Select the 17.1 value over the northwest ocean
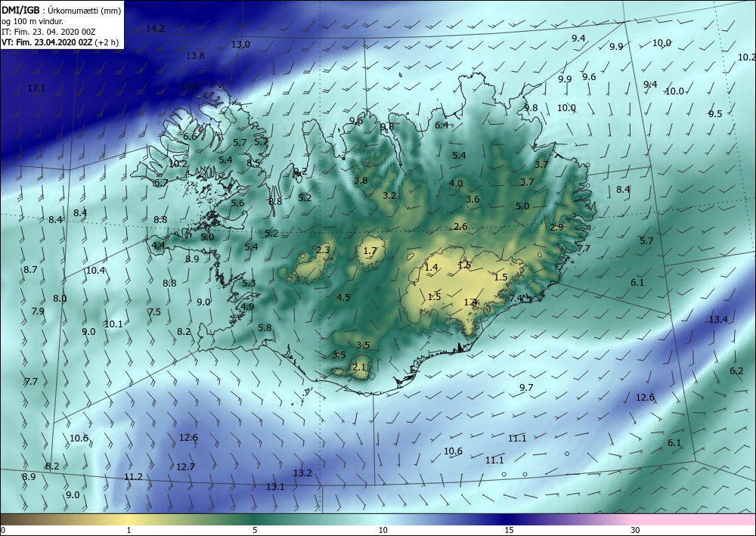Screen dimensions: 756x536 [36, 88]
